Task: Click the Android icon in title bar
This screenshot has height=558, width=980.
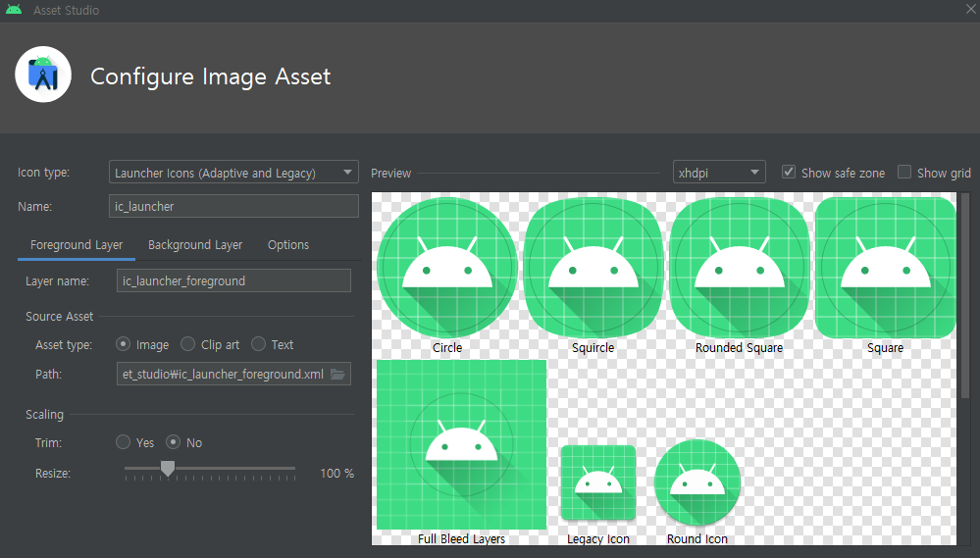Action: pos(14,10)
